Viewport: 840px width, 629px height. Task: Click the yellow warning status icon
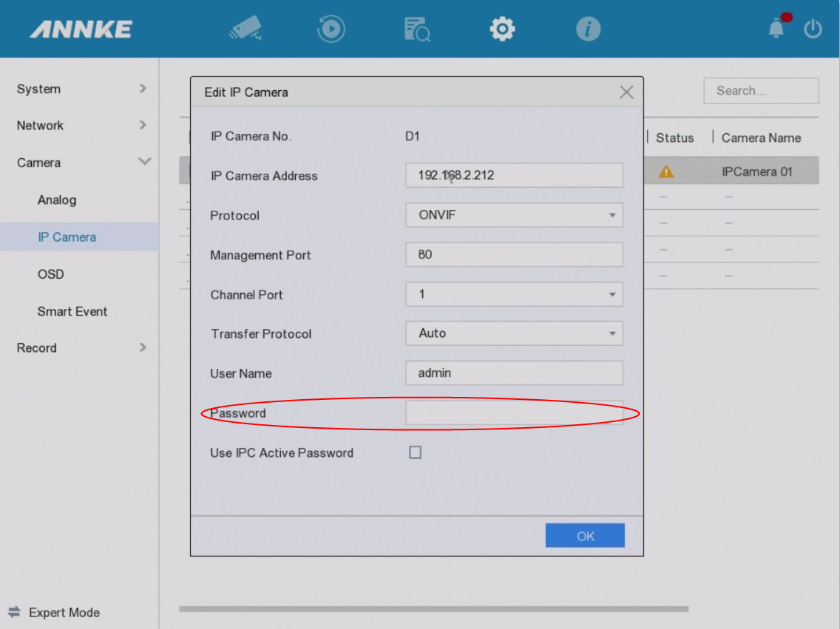pyautogui.click(x=666, y=172)
